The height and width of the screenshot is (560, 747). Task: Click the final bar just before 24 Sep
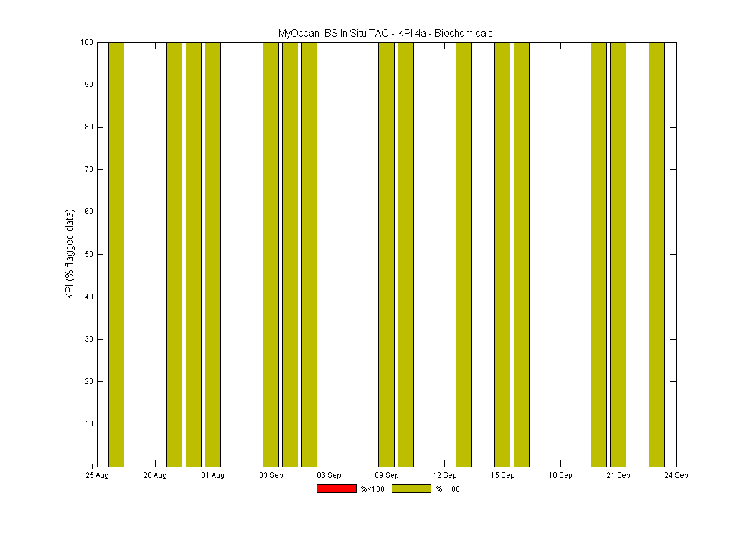(657, 254)
